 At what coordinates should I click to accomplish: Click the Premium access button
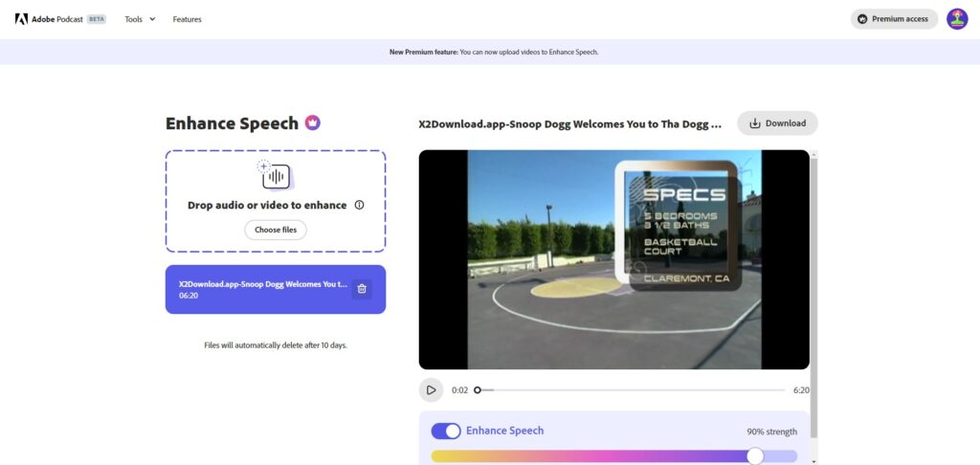tap(894, 19)
